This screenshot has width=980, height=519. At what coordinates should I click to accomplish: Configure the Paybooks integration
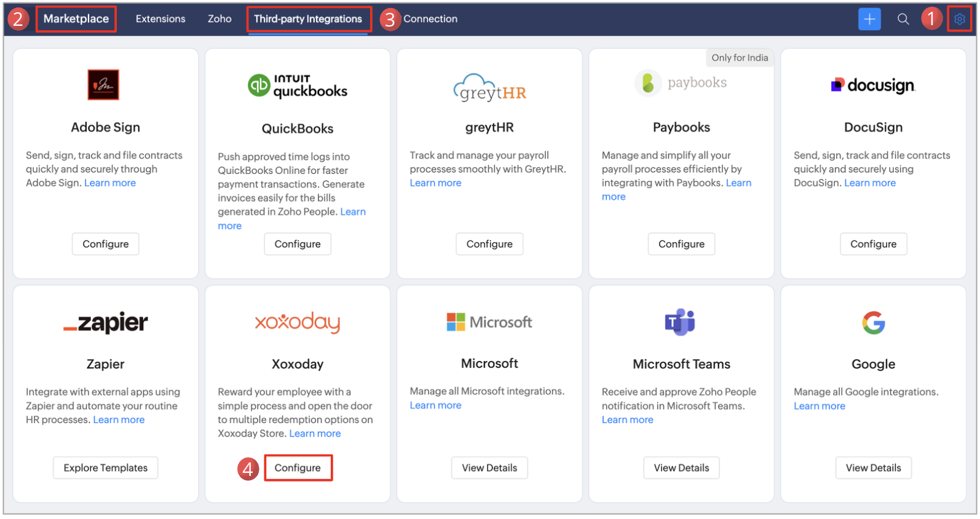681,244
